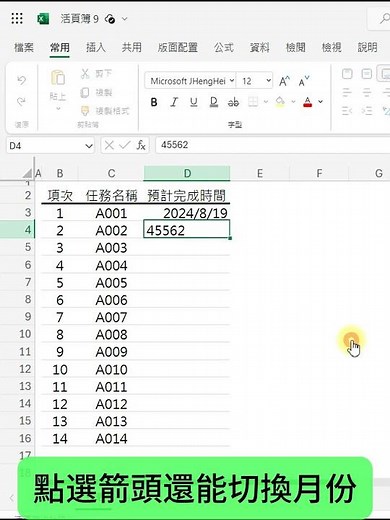Open the 共用 (Share) tab
The height and width of the screenshot is (520, 390).
point(132,48)
